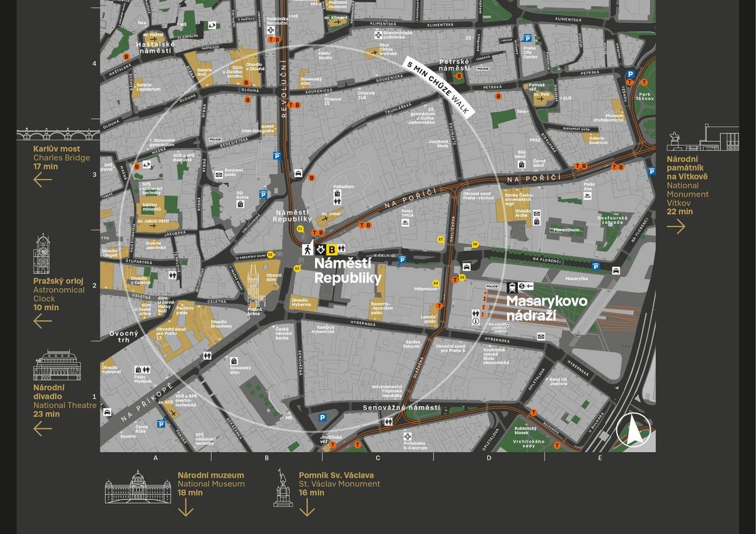
Task: Click the north compass arrow icon
Action: [x=633, y=431]
